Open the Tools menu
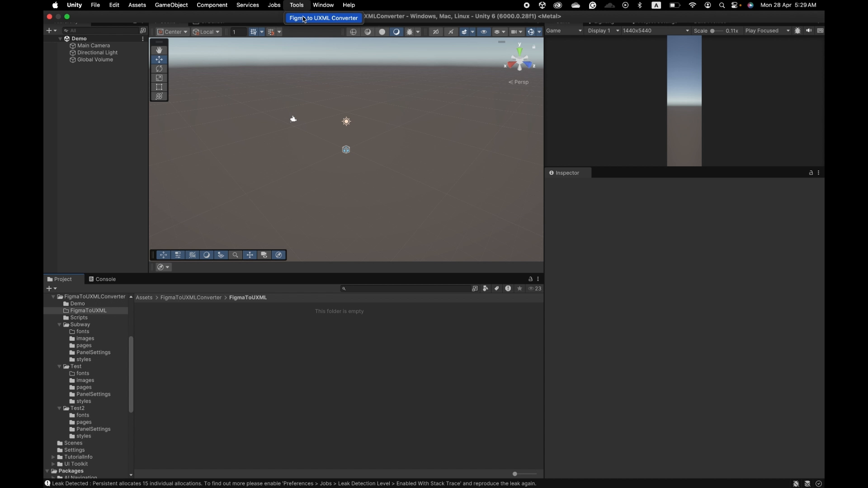The width and height of the screenshot is (868, 488). (x=297, y=5)
